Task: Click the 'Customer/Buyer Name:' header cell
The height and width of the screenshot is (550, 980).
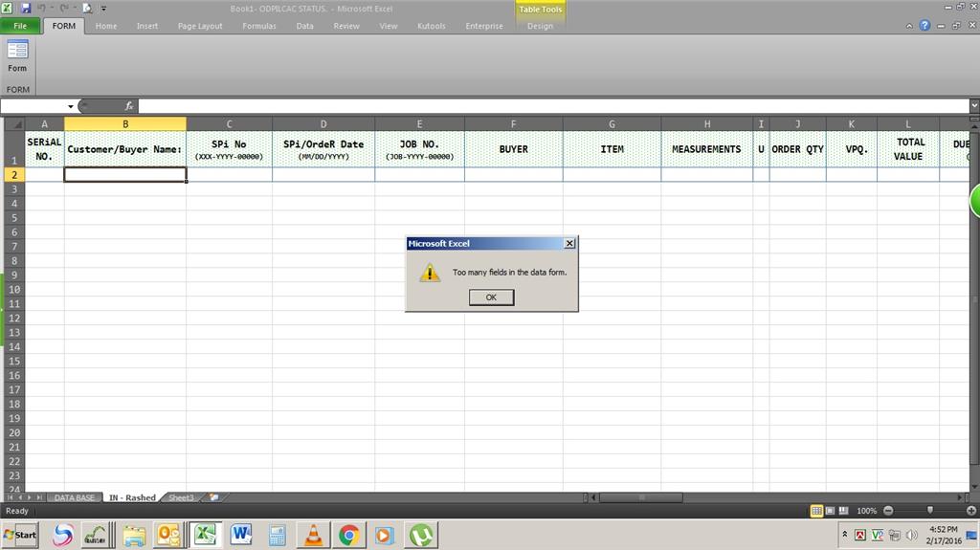Action: [x=125, y=149]
